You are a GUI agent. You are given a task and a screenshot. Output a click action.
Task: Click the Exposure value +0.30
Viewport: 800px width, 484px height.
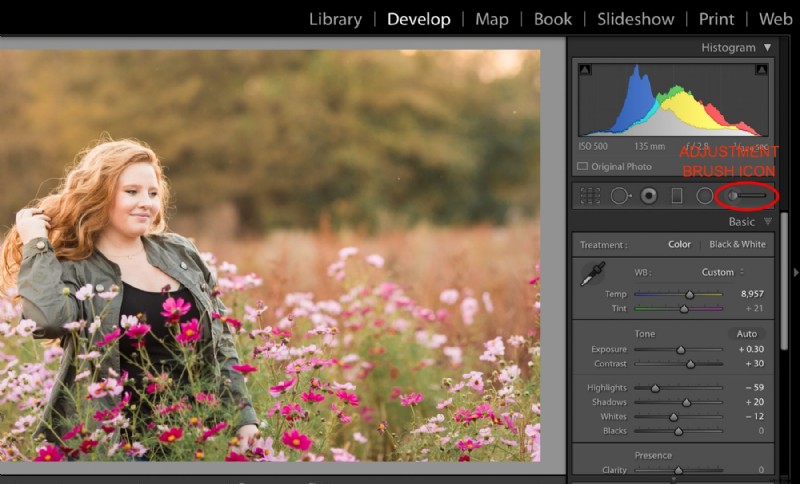click(751, 349)
